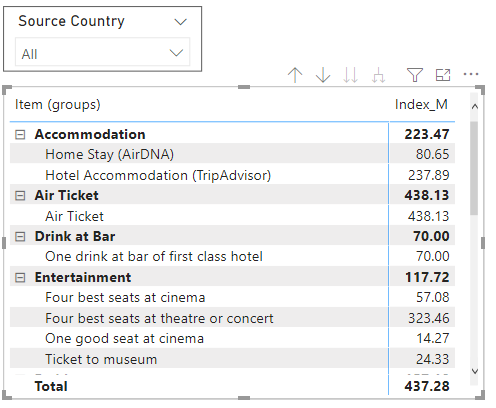Click the Total row label
Viewport: 496px width, 408px height.
click(51, 386)
